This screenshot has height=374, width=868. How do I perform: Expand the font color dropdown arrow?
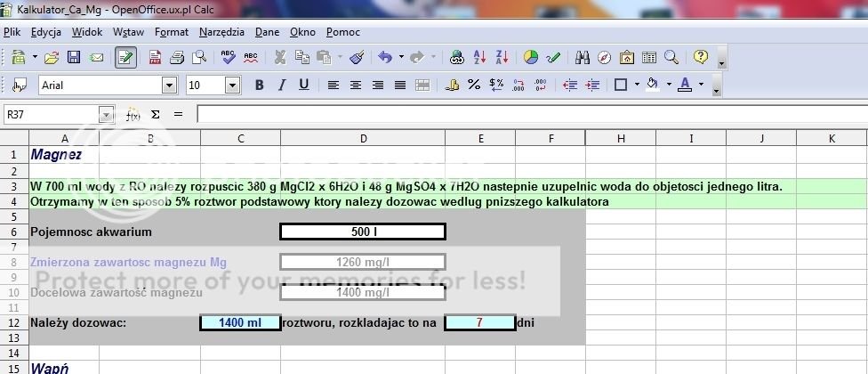click(701, 85)
